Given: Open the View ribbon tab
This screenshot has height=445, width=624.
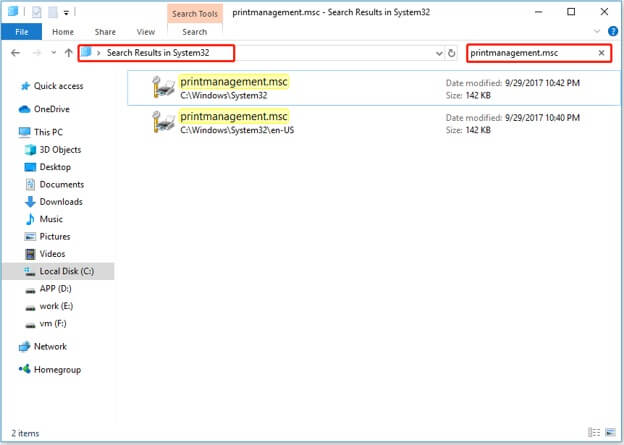Looking at the screenshot, I should click(146, 32).
